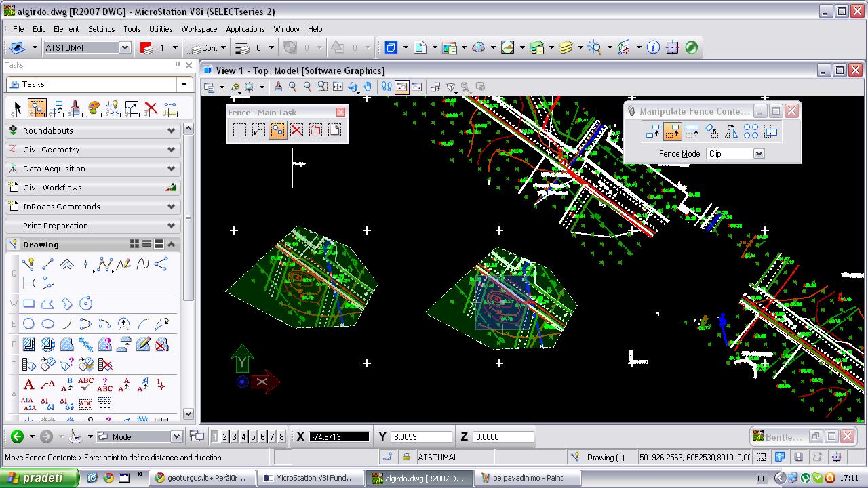Toggle view 8 button in view group
This screenshot has height=488, width=868.
[x=281, y=436]
